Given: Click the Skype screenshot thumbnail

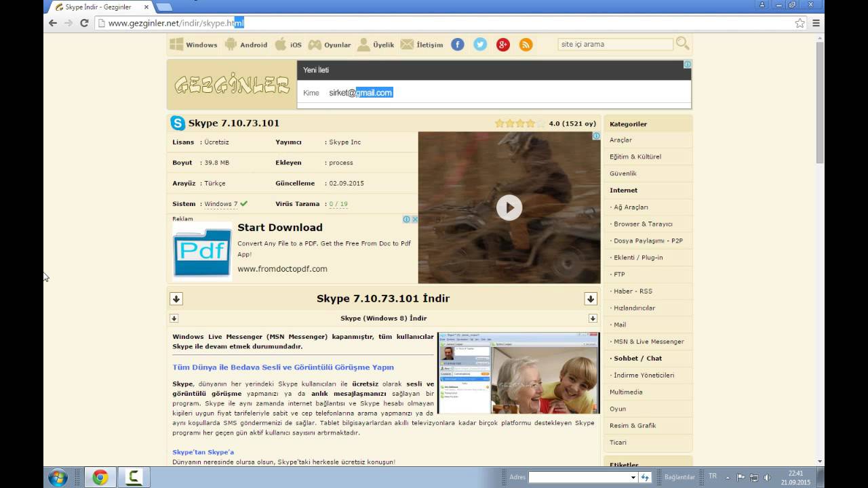Looking at the screenshot, I should pos(519,373).
